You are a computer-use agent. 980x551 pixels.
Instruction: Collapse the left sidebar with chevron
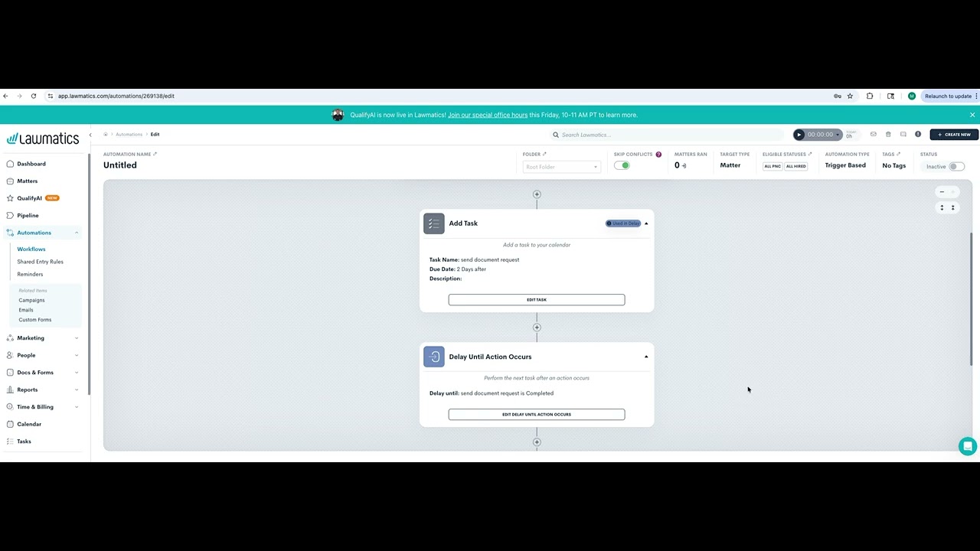90,135
